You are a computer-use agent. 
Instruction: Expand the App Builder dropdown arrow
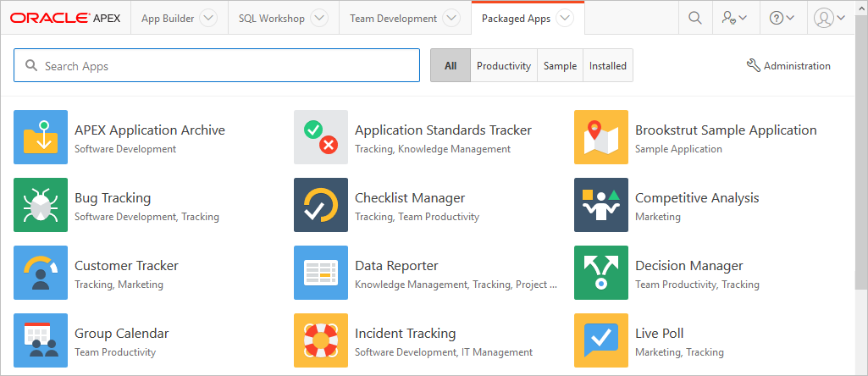[208, 19]
